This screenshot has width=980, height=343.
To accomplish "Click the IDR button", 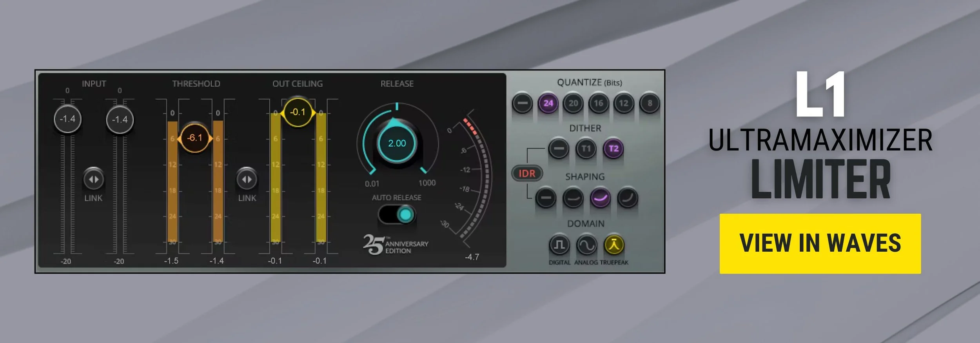I will pos(527,173).
